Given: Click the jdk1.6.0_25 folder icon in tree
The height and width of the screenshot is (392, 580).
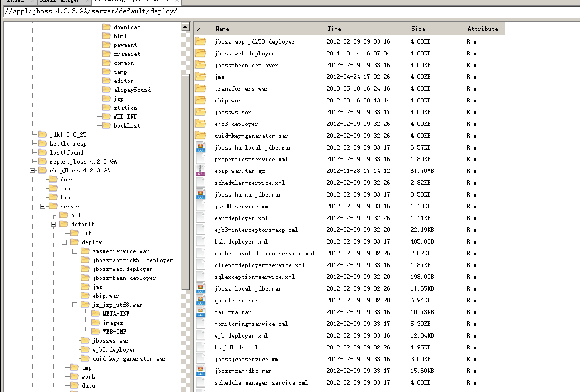Looking at the screenshot, I should point(43,134).
